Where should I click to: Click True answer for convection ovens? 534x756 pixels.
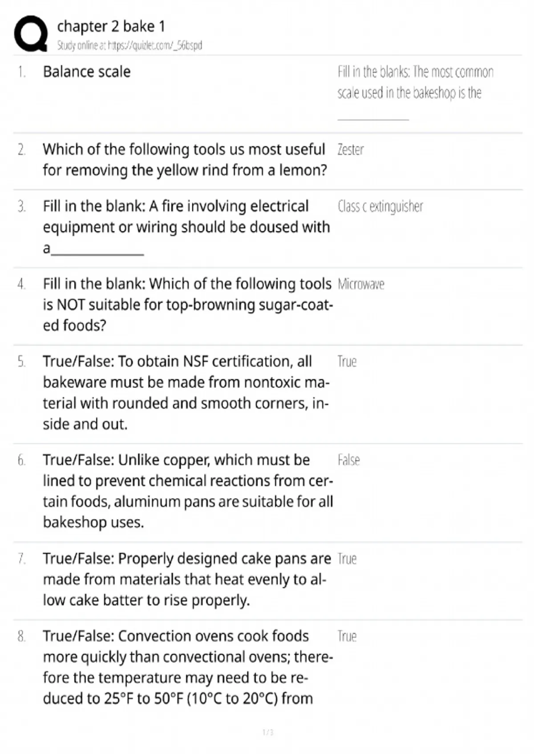347,636
